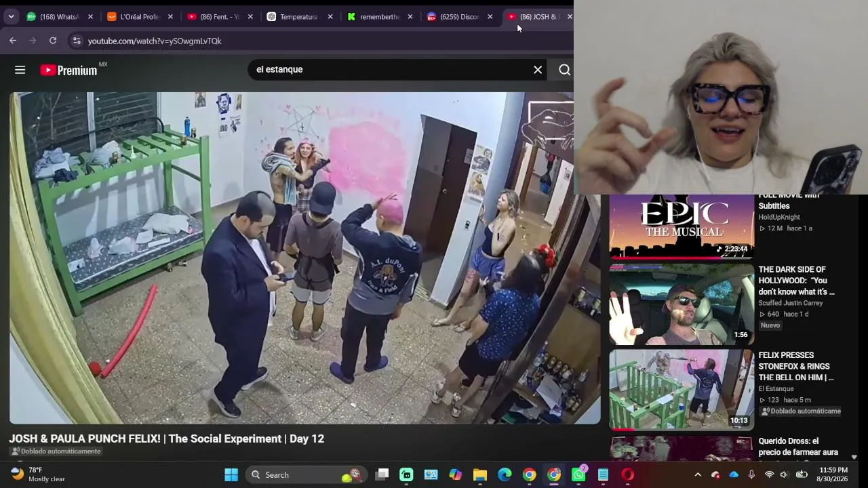This screenshot has height=488, width=868.
Task: Close the L'Oréal Professionnel tab
Action: point(170,17)
